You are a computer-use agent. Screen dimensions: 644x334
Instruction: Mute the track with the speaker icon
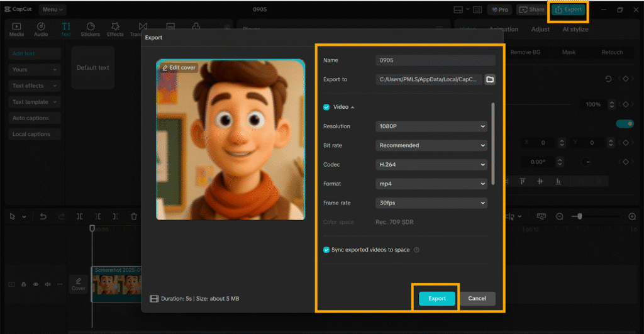click(x=48, y=284)
